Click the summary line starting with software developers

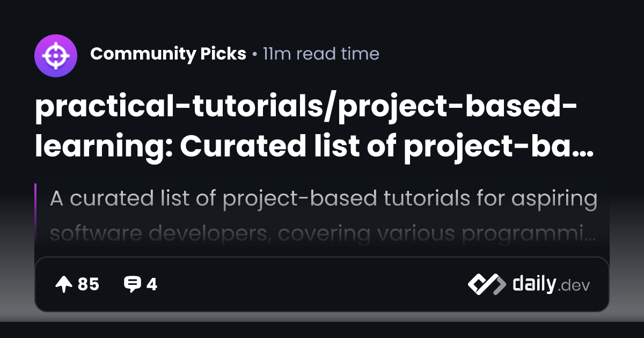coord(324,234)
